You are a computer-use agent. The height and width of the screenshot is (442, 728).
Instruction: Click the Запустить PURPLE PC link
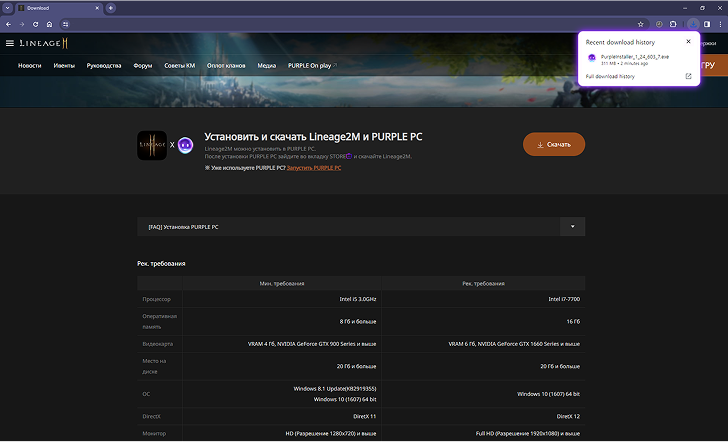[x=314, y=168]
